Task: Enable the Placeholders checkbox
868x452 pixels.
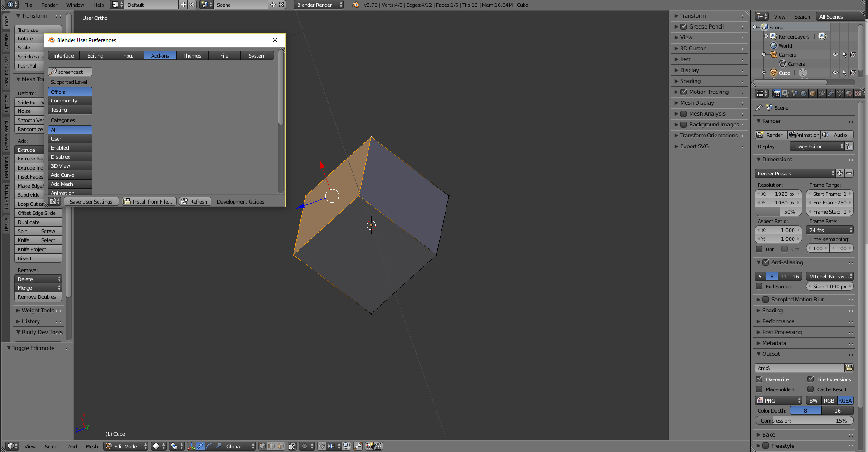Action: [759, 389]
